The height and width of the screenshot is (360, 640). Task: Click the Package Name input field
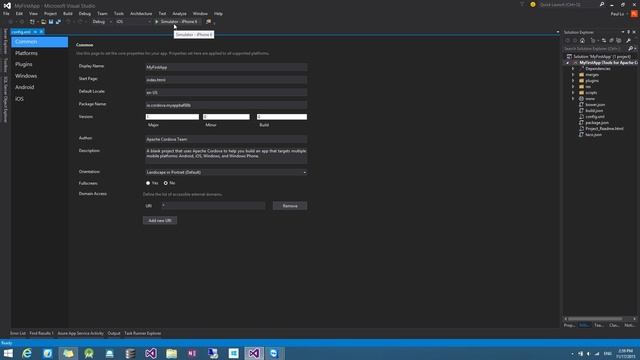pos(226,105)
